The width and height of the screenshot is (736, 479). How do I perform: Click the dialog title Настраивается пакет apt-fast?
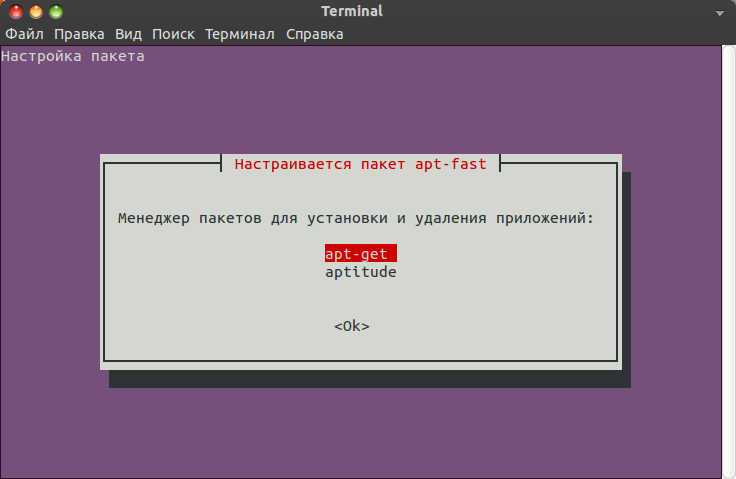coord(360,164)
